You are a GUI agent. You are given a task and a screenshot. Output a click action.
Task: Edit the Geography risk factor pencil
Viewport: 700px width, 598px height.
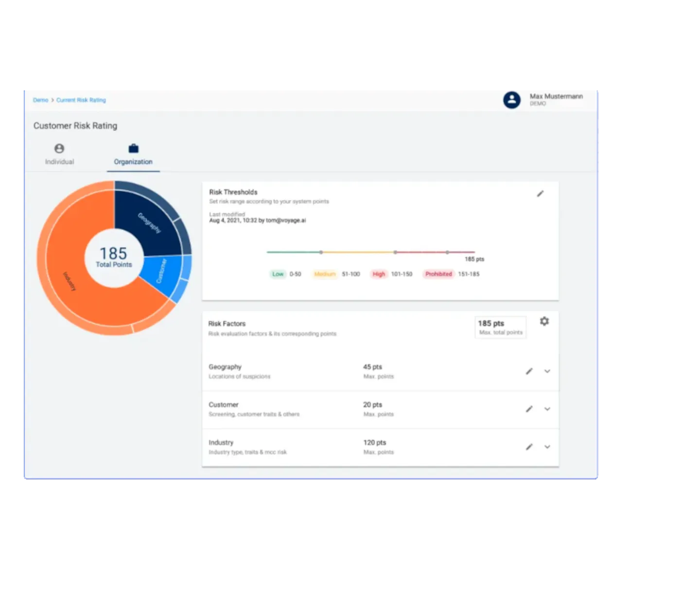tap(529, 371)
